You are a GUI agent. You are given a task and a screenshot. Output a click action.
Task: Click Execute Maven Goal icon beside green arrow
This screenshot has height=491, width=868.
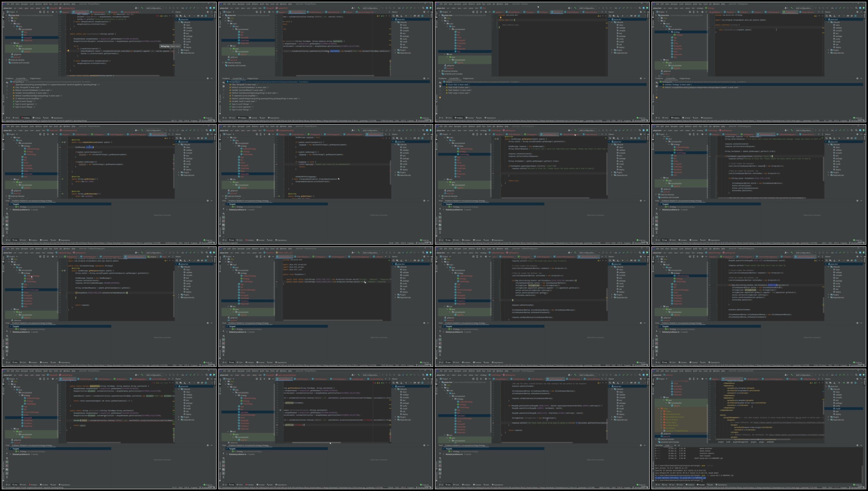[848, 383]
